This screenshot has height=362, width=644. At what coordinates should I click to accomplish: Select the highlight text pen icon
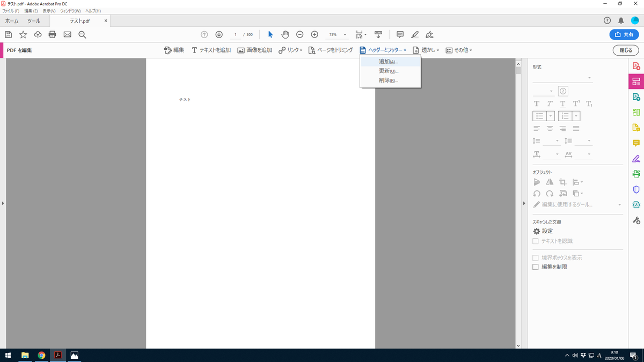pyautogui.click(x=414, y=34)
